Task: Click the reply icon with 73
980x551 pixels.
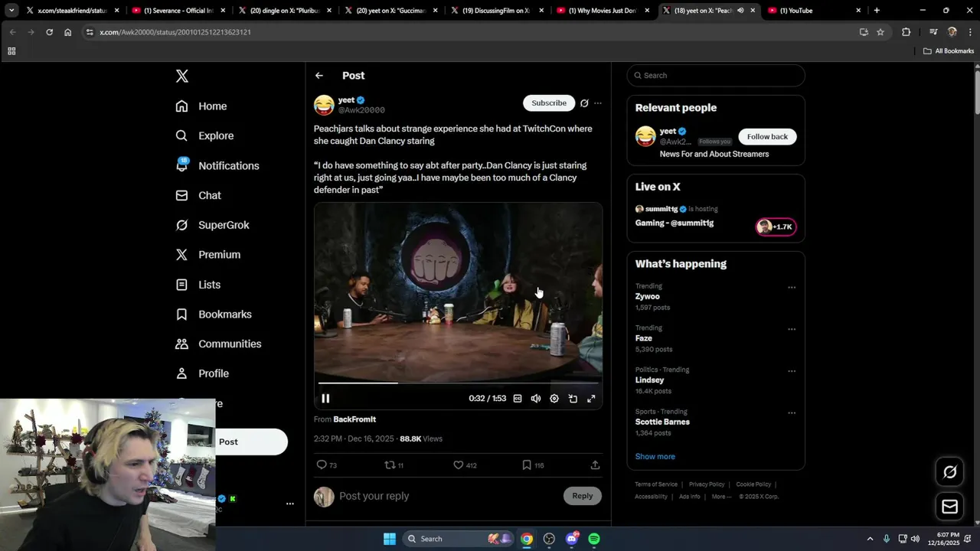Action: (x=327, y=465)
